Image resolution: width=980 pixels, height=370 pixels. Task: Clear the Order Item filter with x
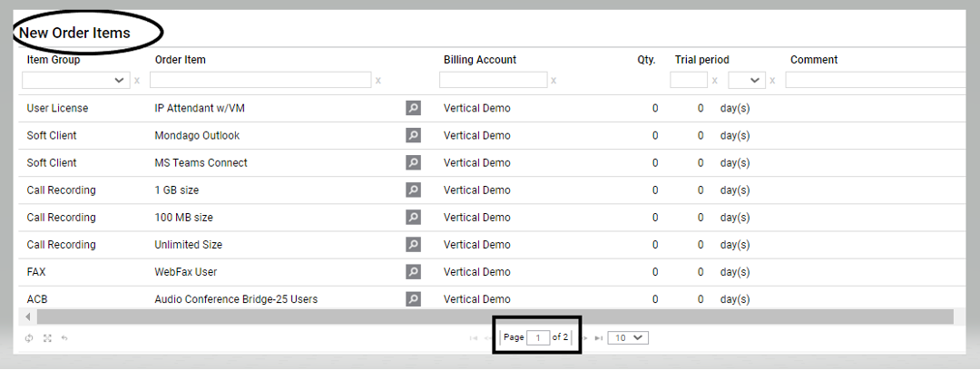coord(378,81)
